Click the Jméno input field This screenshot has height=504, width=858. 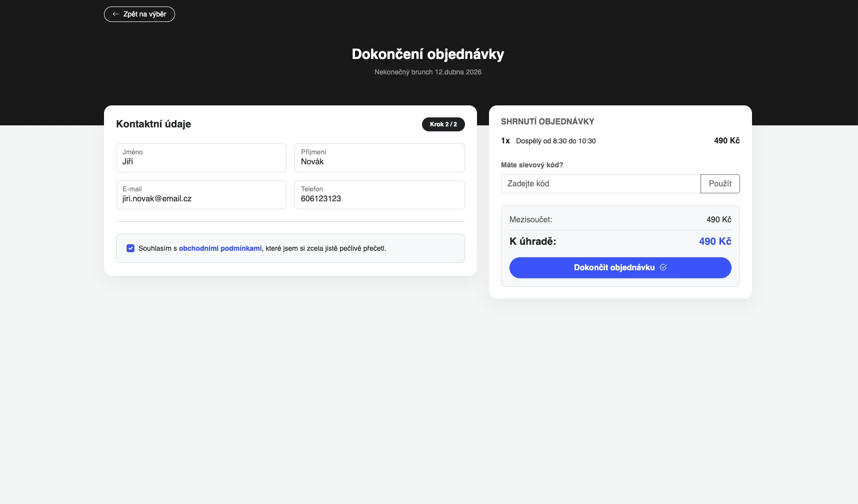coord(201,158)
